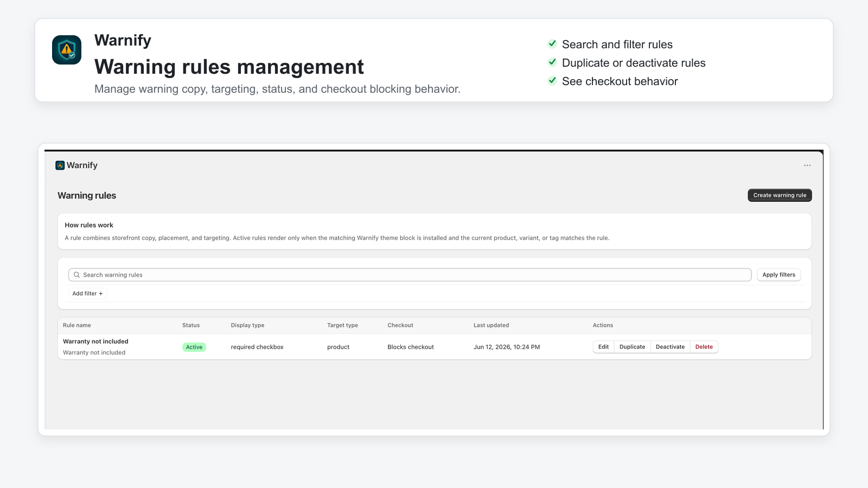
Task: Click the magnifier icon in the search field
Action: tap(77, 275)
